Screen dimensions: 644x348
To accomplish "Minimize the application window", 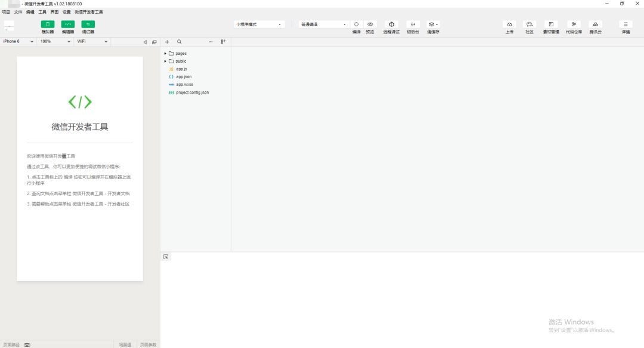I will [606, 4].
